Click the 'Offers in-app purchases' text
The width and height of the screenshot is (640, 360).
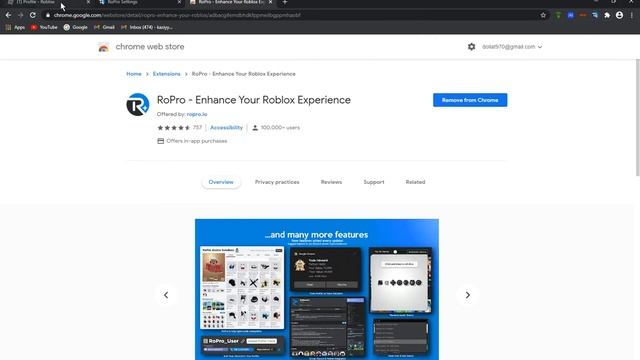point(197,141)
